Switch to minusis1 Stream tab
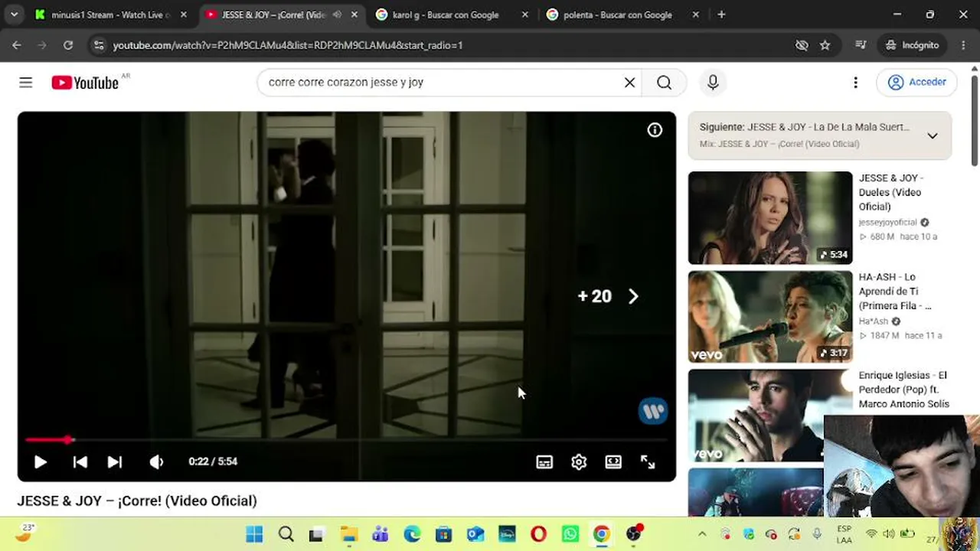 (x=111, y=15)
